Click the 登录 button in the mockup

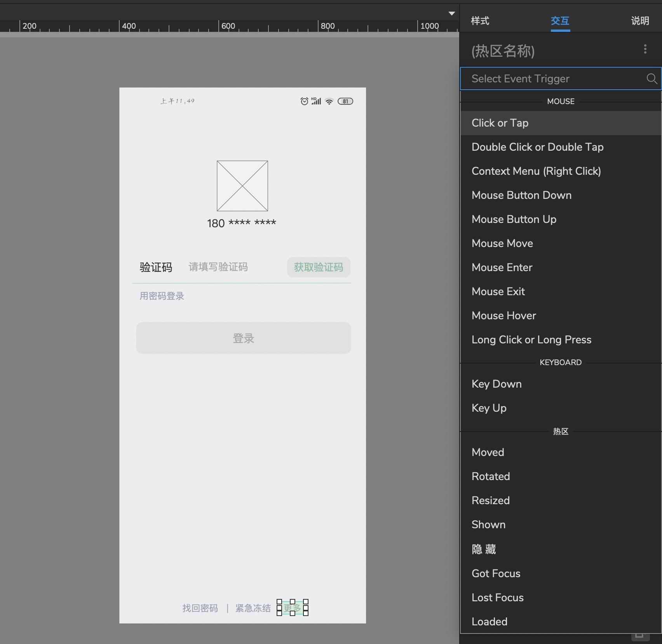coord(243,338)
